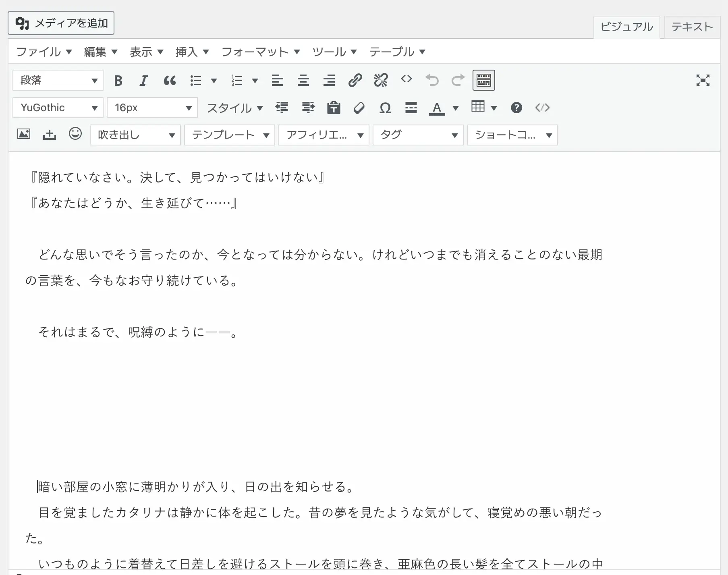728x575 pixels.
Task: Open the ツール menu
Action: (x=334, y=52)
